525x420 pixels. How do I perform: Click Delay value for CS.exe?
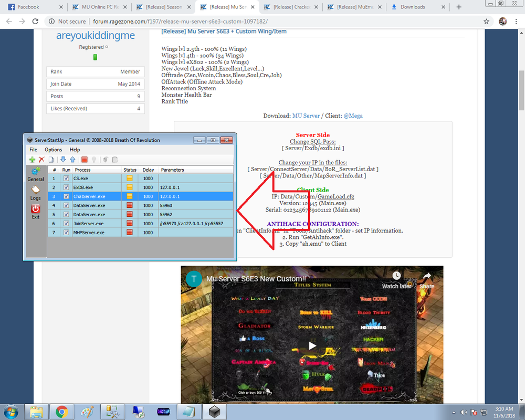tap(148, 178)
